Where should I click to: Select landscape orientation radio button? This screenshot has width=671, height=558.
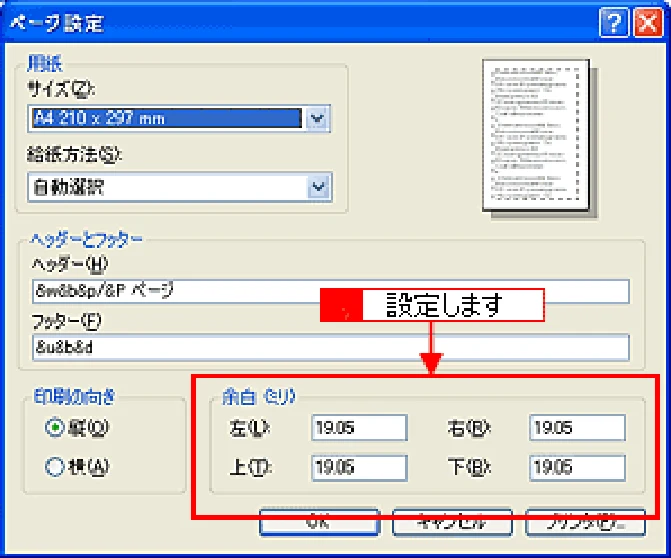click(55, 466)
